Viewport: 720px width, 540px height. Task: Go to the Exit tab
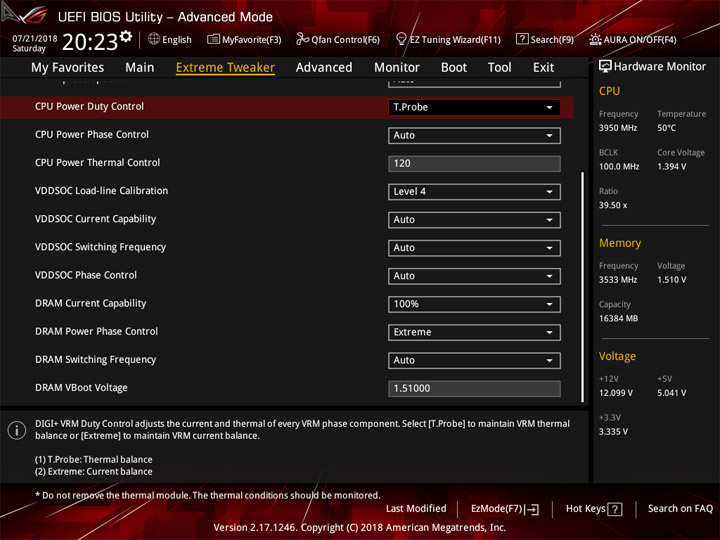(x=543, y=68)
